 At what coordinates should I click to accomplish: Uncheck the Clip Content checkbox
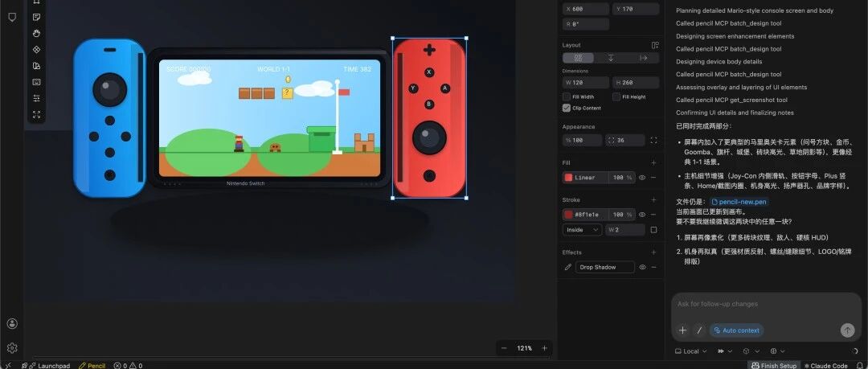(x=567, y=108)
